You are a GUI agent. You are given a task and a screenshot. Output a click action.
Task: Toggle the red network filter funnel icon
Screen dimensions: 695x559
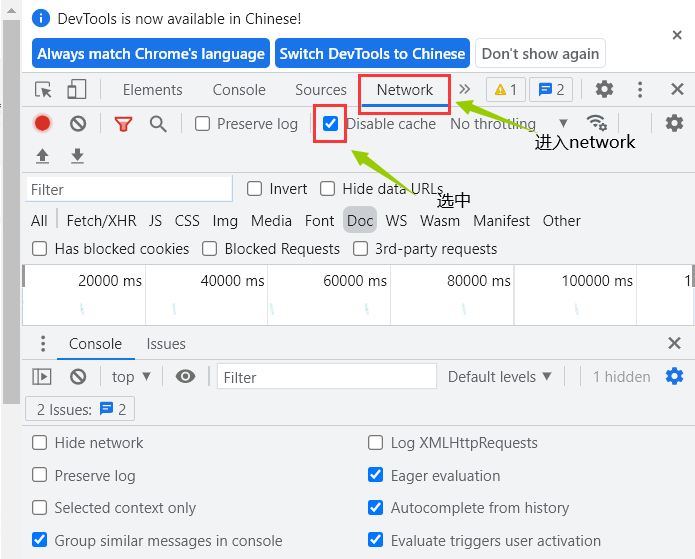click(x=123, y=124)
